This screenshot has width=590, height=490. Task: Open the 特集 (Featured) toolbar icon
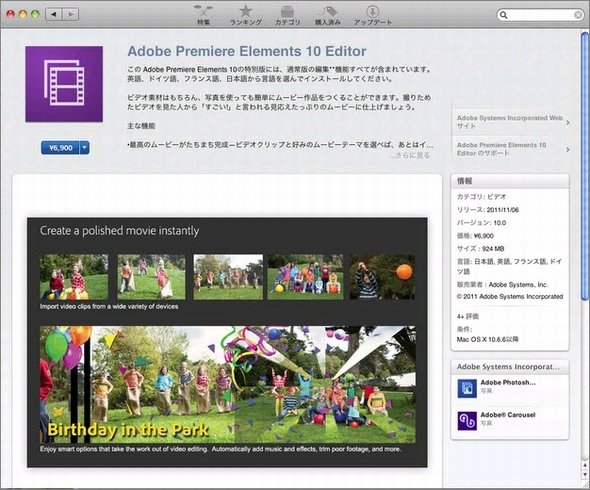pos(204,15)
